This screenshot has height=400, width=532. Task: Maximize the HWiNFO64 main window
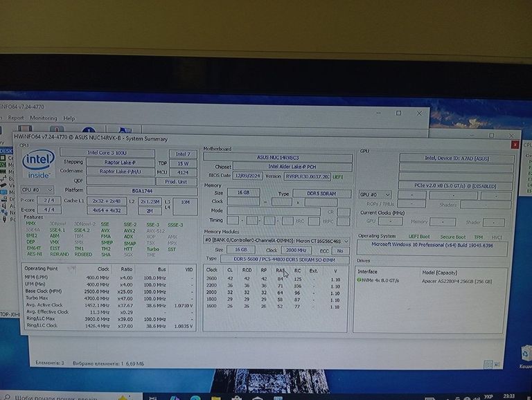[x=398, y=113]
